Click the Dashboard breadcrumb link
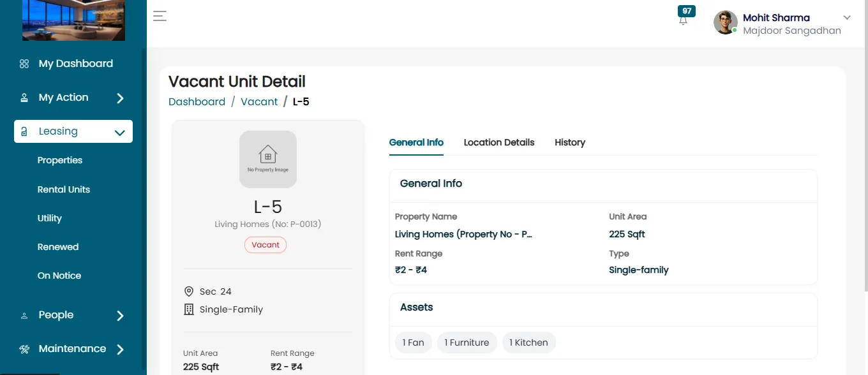This screenshot has height=375, width=868. 197,101
